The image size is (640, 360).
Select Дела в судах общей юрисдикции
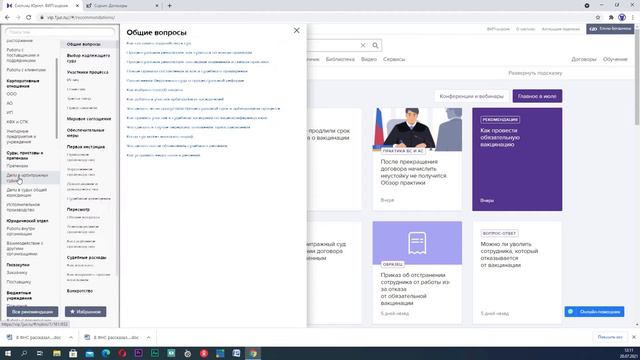[x=27, y=193]
